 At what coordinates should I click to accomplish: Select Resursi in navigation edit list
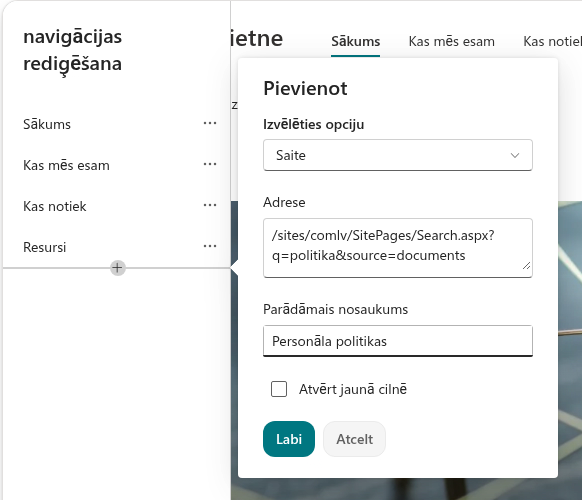tap(45, 247)
